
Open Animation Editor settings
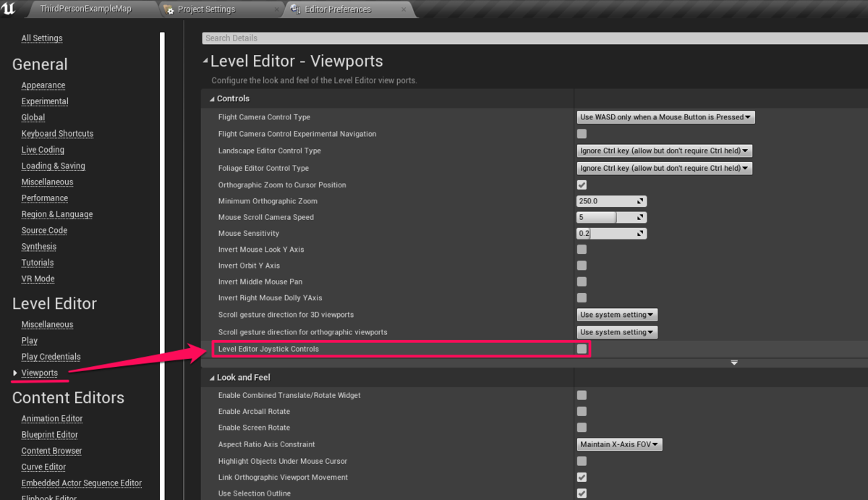click(52, 418)
